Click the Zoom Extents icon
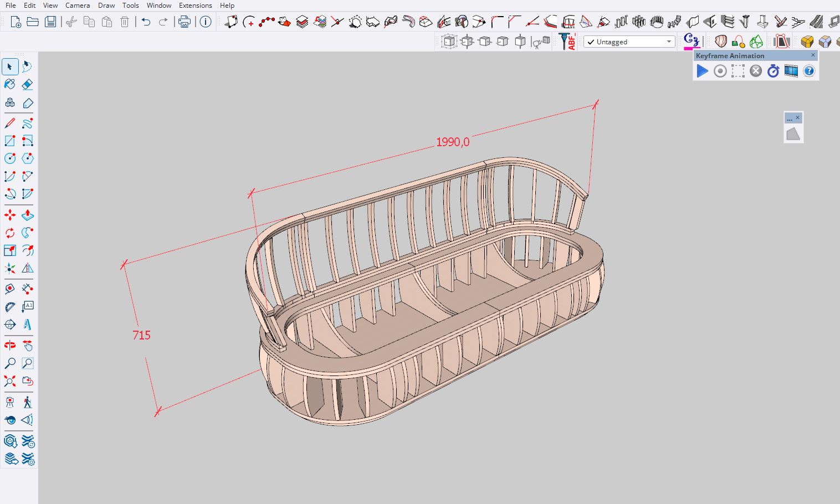 coord(10,381)
